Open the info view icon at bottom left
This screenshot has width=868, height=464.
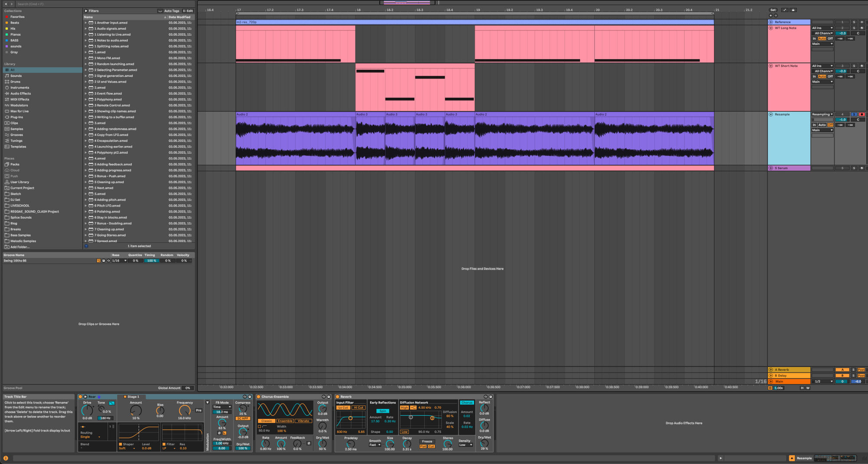coord(6,458)
